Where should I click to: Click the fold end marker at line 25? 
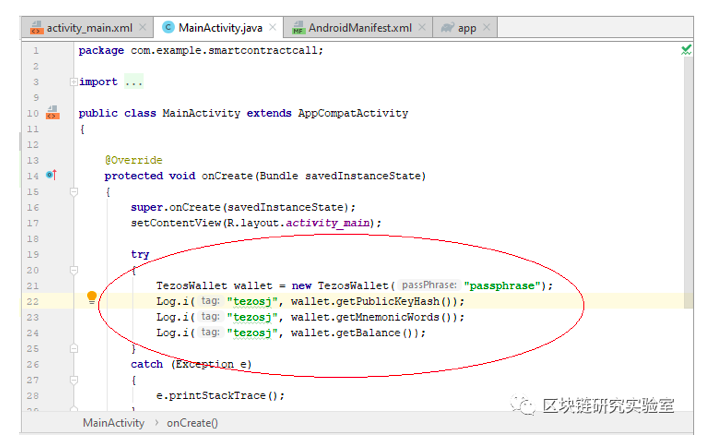tap(74, 349)
